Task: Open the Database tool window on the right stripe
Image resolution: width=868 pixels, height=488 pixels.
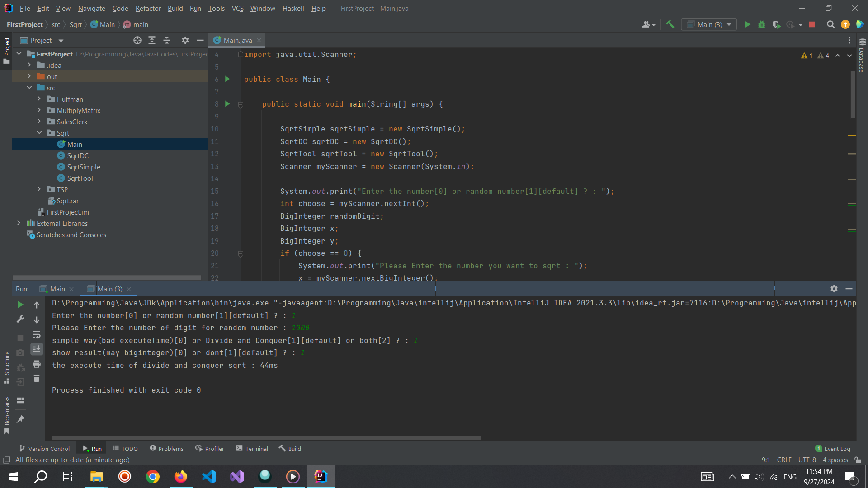Action: click(862, 55)
